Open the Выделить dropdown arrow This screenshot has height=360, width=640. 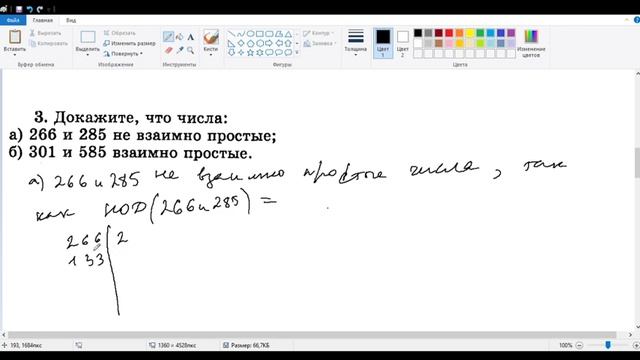[x=87, y=55]
